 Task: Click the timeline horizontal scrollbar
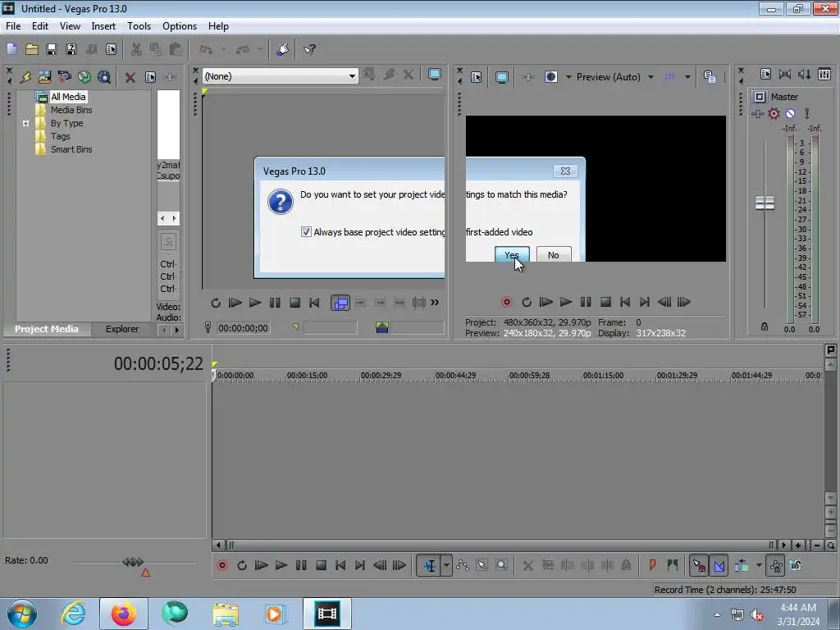pos(500,546)
